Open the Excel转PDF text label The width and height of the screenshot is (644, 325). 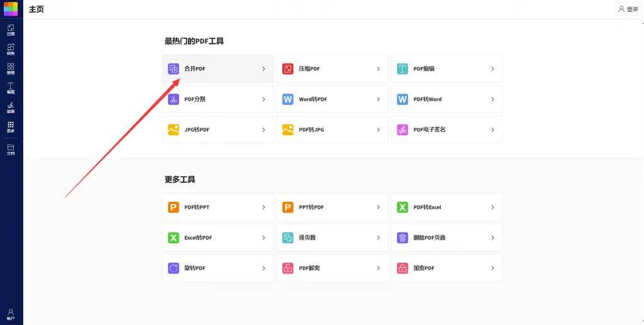[198, 238]
